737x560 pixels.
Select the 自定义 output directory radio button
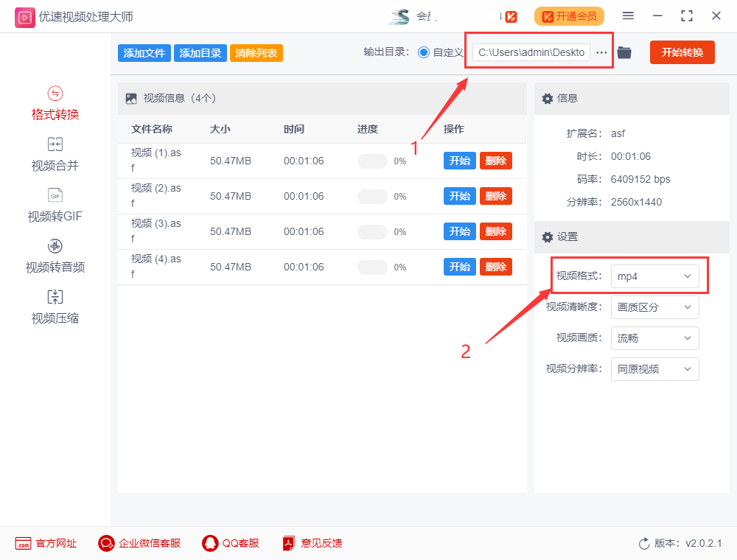pyautogui.click(x=424, y=52)
